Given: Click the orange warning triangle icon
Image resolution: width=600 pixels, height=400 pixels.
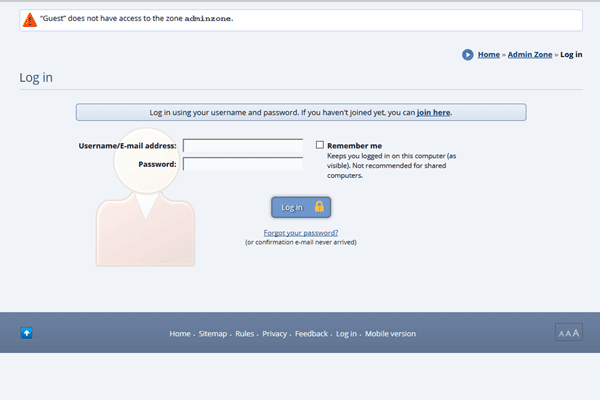Looking at the screenshot, I should point(30,20).
